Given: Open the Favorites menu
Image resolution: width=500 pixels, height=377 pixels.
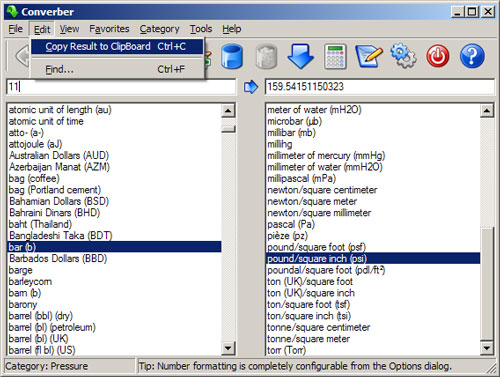Looking at the screenshot, I should tap(109, 29).
